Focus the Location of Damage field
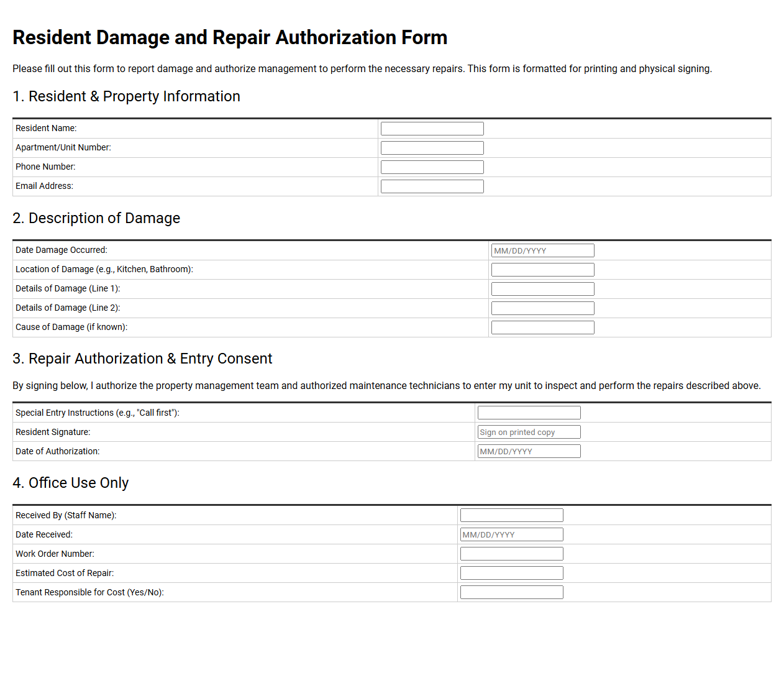 [x=542, y=270]
